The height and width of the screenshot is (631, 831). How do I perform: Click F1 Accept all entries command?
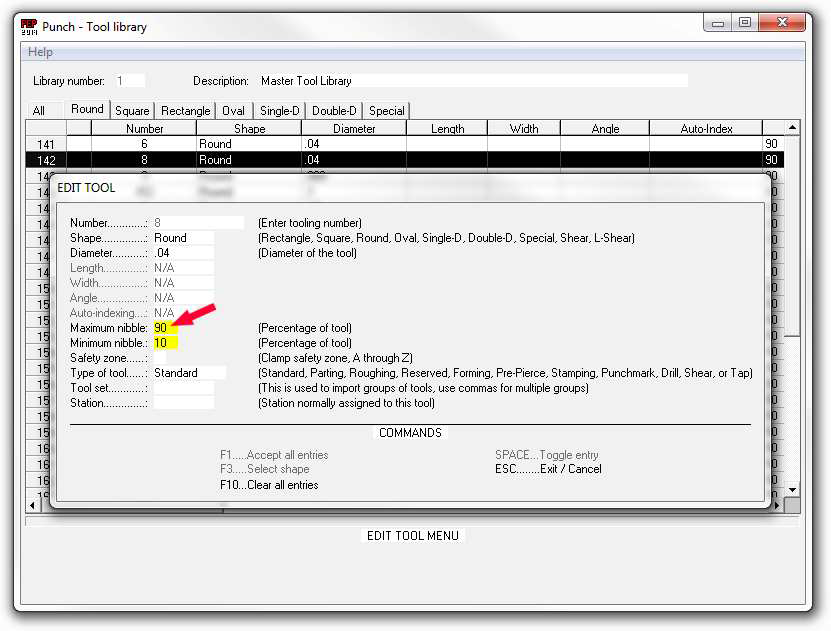point(274,455)
